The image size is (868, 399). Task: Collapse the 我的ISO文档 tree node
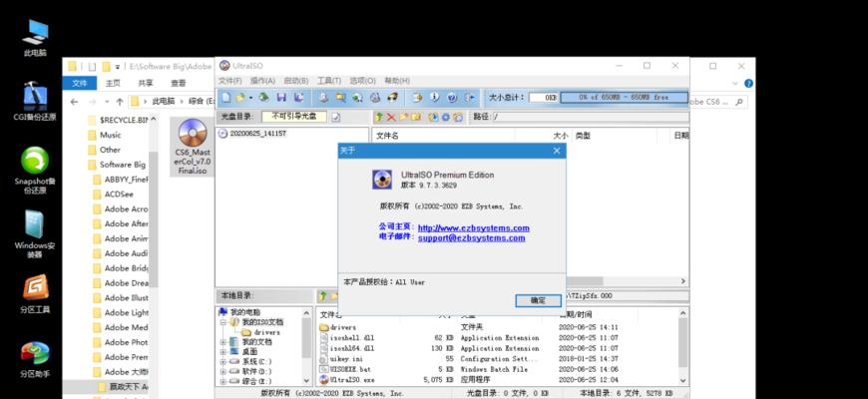click(223, 322)
